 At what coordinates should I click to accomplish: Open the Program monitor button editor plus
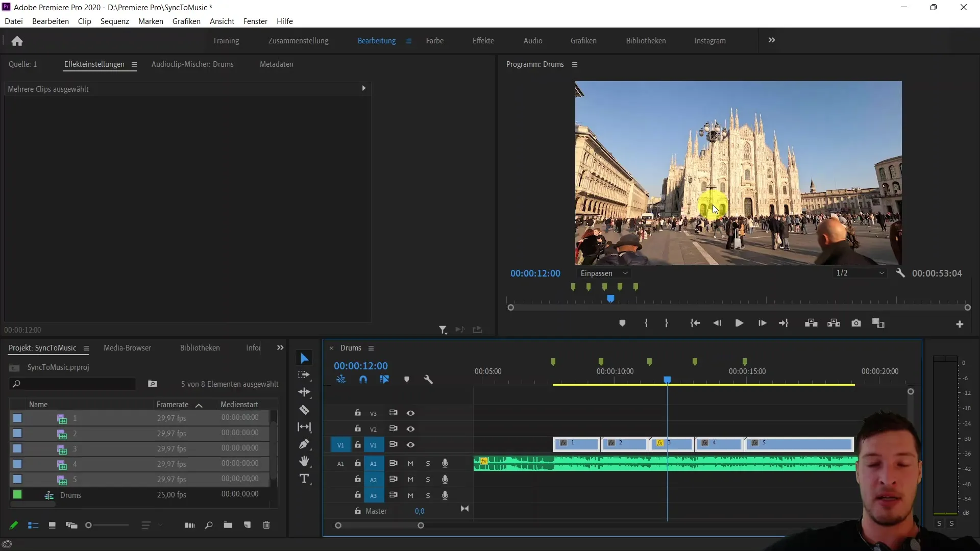point(960,324)
